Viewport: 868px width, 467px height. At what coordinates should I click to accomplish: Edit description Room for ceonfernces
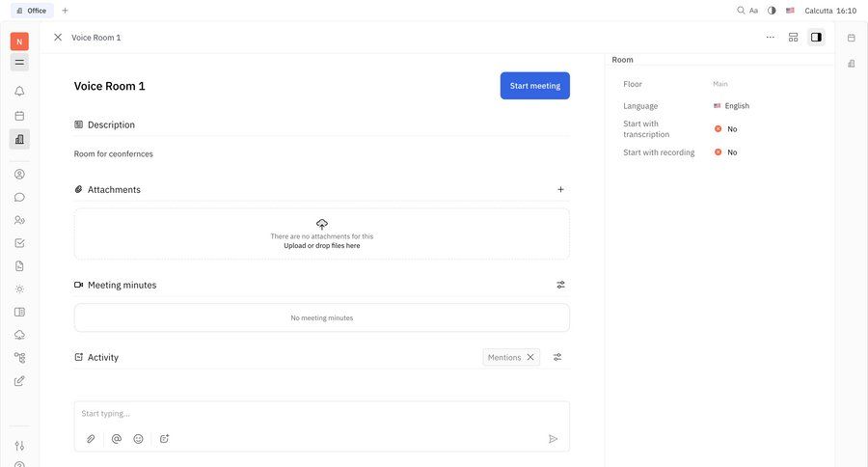click(114, 154)
